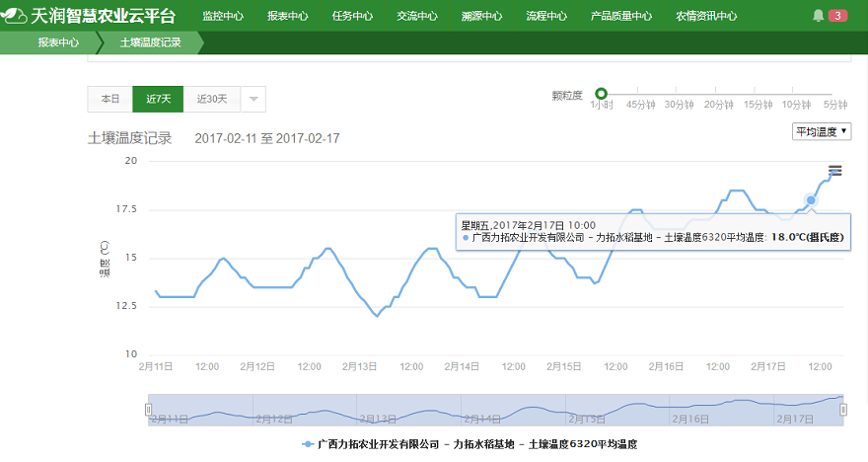Set granularity slider to 5分钟
868x462 pixels.
pyautogui.click(x=836, y=94)
